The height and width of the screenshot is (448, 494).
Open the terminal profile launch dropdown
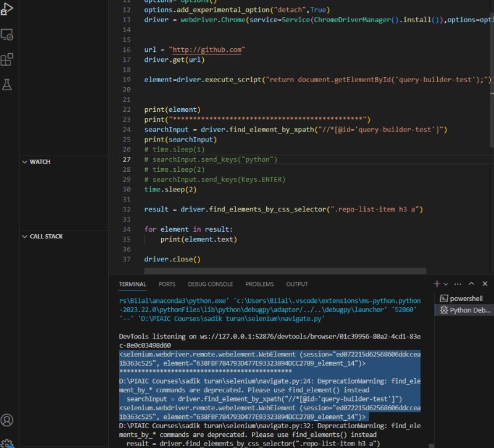pyautogui.click(x=446, y=284)
